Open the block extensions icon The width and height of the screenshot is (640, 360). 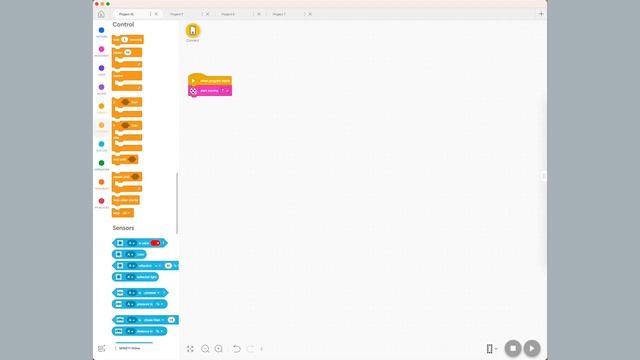coord(101,349)
